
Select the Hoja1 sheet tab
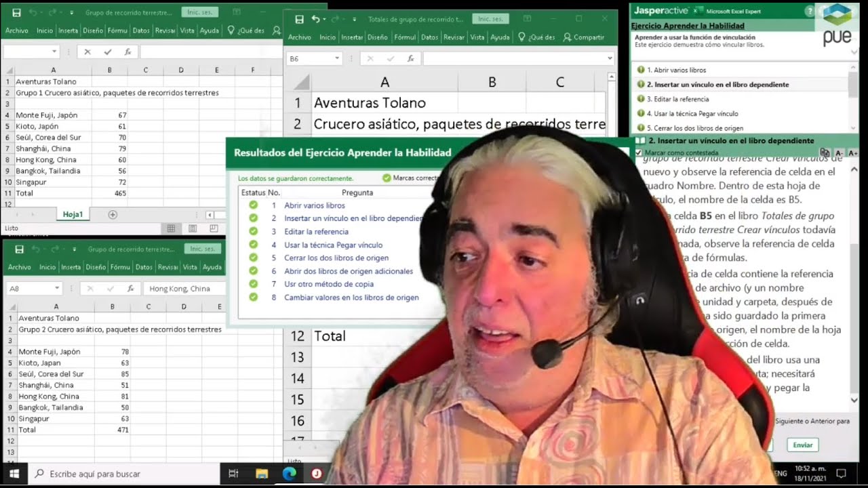click(x=73, y=214)
